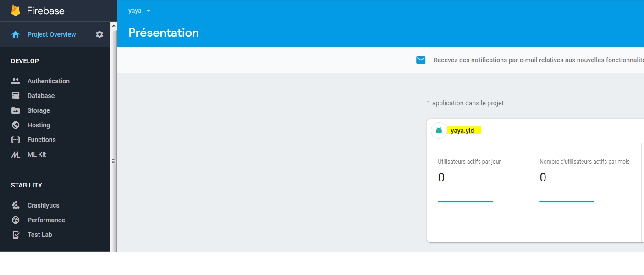Click the Performance gauge icon
This screenshot has height=275, width=644.
click(x=16, y=220)
